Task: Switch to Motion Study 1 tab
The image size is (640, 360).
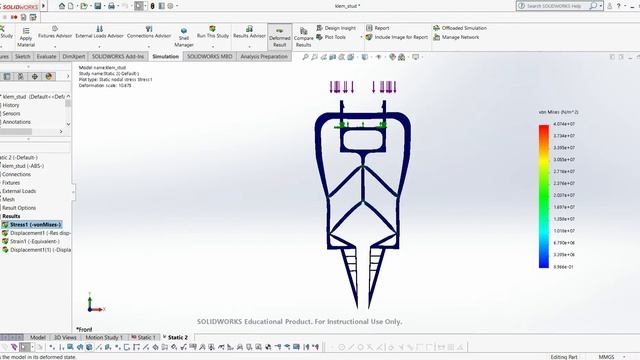Action: pyautogui.click(x=104, y=337)
